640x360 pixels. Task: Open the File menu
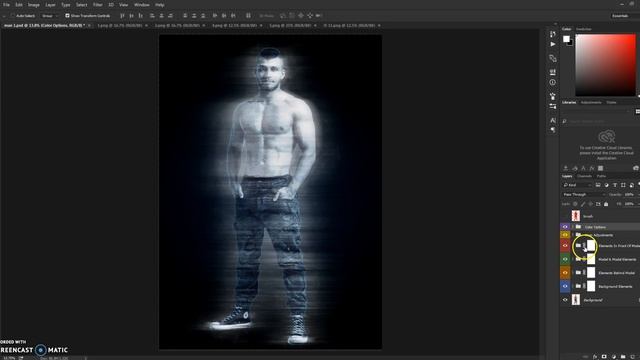[x=6, y=5]
